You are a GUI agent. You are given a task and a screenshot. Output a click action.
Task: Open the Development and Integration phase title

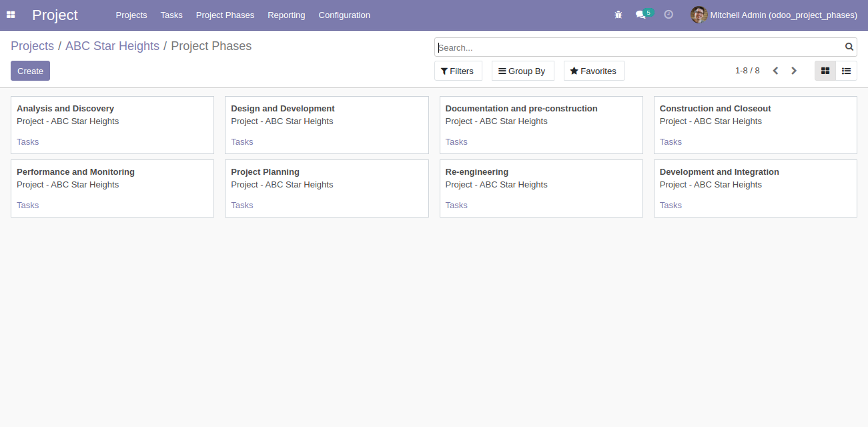719,171
